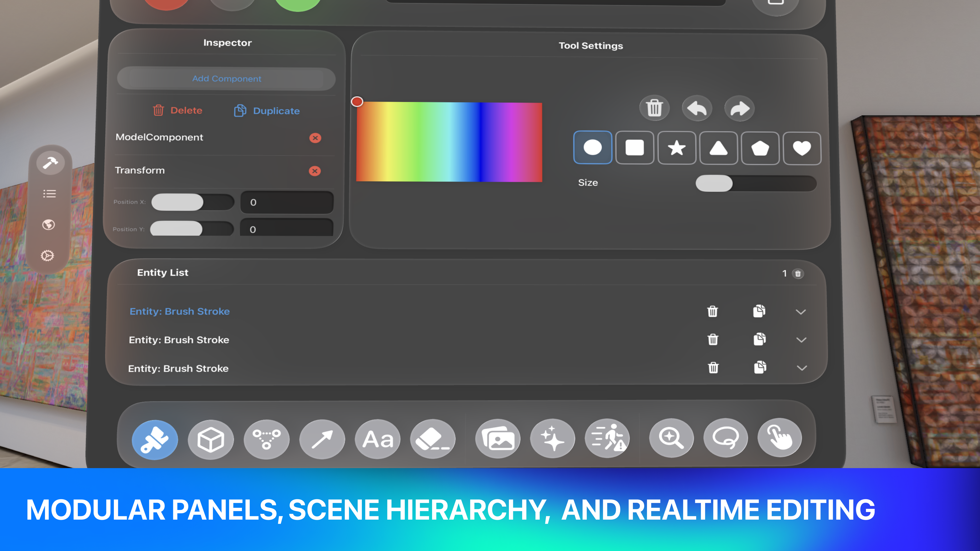Expand the second Brush Stroke entity chevron
Screen dimensions: 980x551
point(801,340)
